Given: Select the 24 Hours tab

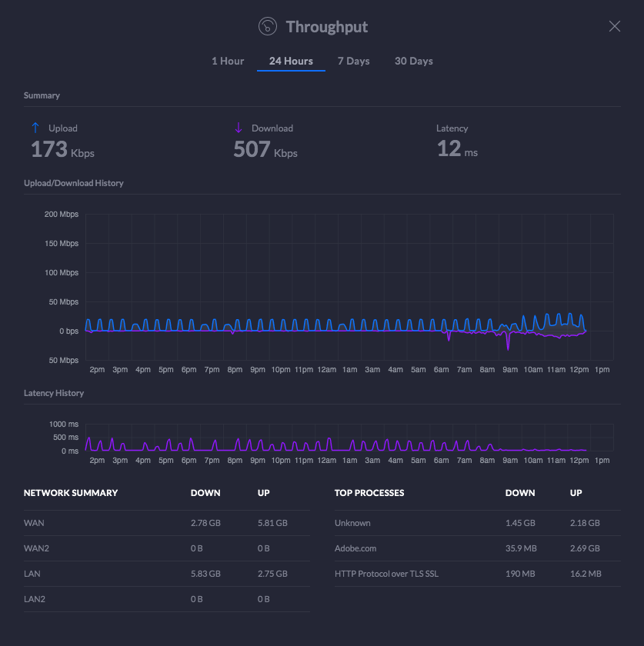Looking at the screenshot, I should [291, 62].
